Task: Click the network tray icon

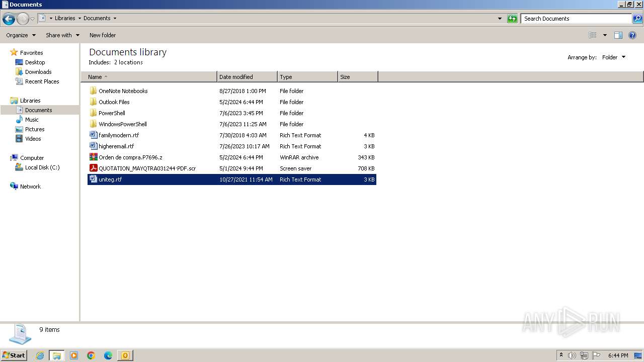Action: (584, 355)
